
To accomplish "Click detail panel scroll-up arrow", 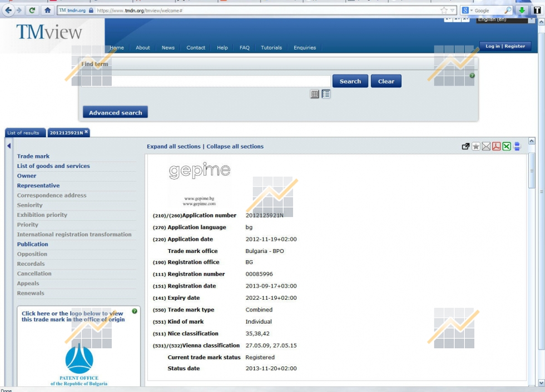I will coord(532,141).
